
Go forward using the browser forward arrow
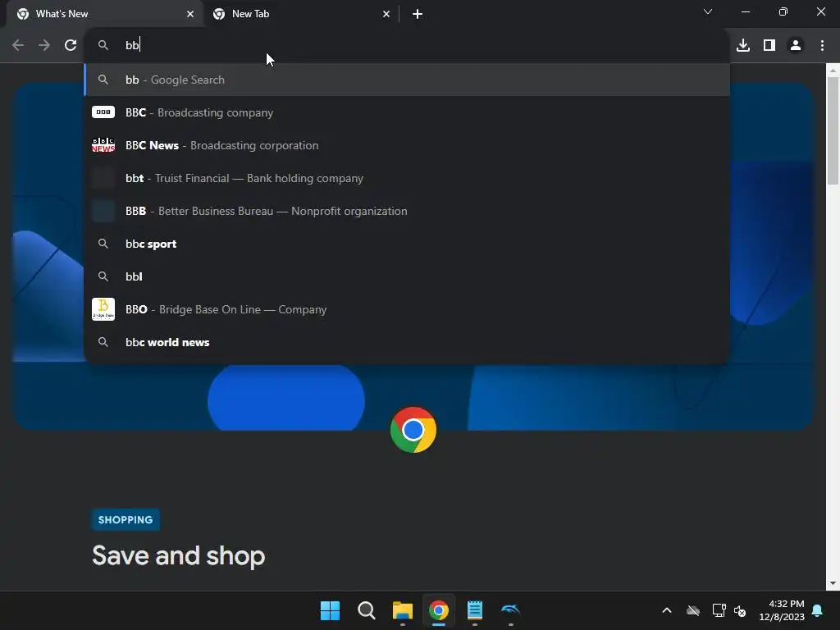(44, 45)
